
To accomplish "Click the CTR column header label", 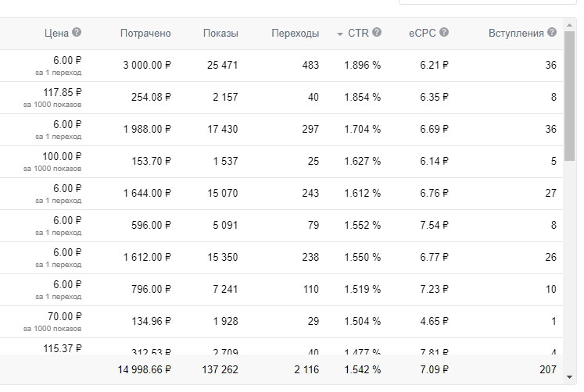I will coord(358,34).
